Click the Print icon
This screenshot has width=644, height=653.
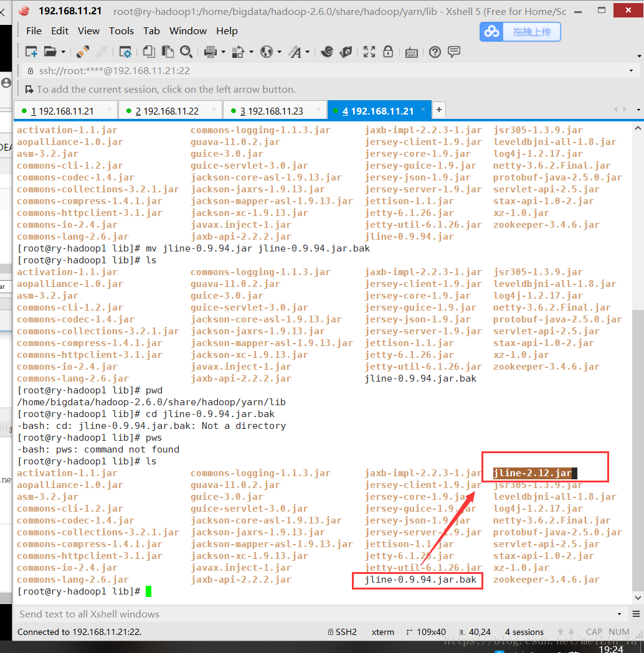211,52
